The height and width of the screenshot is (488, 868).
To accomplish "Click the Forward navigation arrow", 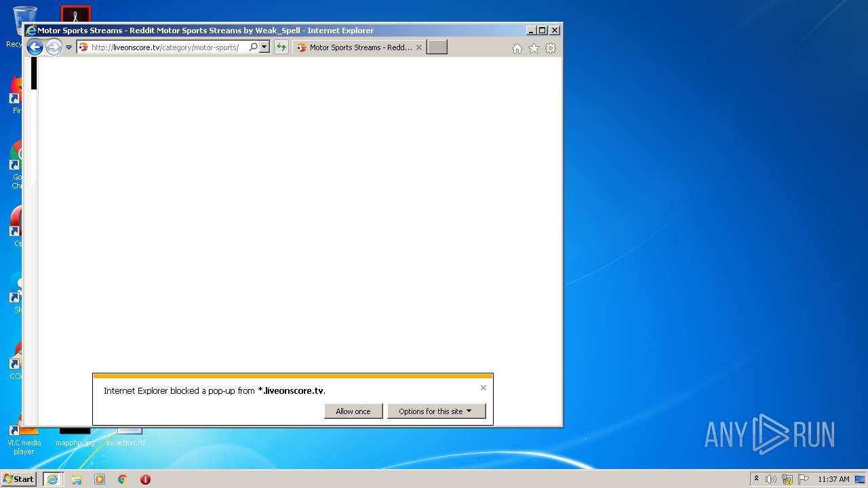I will tap(54, 47).
